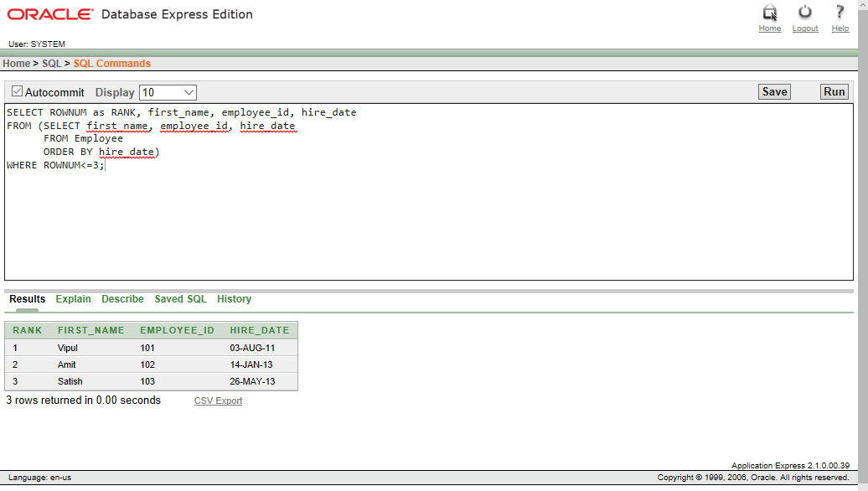The height and width of the screenshot is (491, 868).
Task: Click the Logout power icon
Action: [x=805, y=13]
